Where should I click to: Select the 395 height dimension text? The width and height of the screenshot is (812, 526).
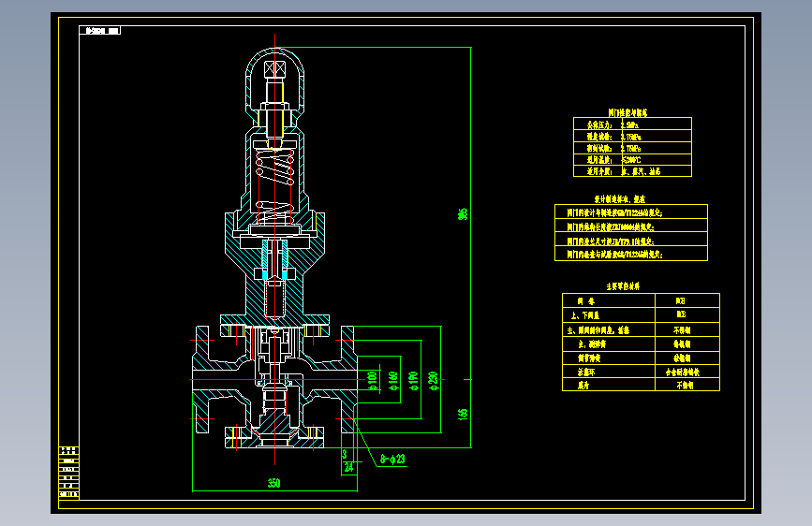tap(463, 213)
